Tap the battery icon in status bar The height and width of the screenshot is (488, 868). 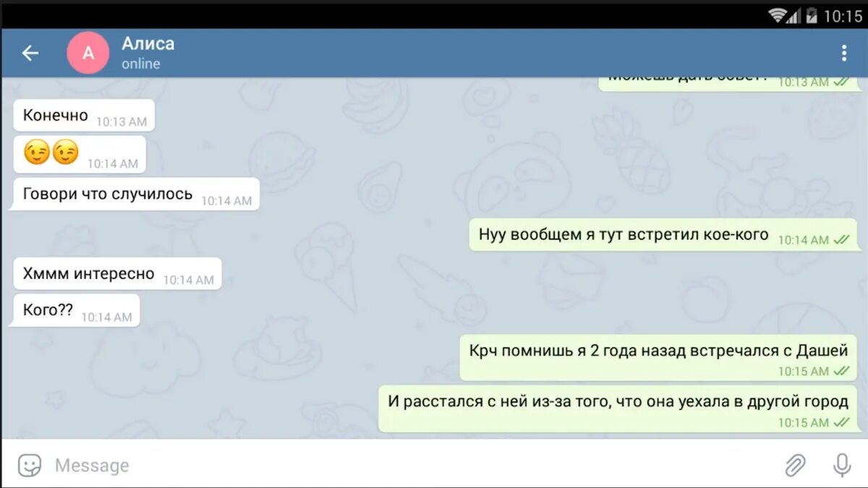click(x=812, y=15)
